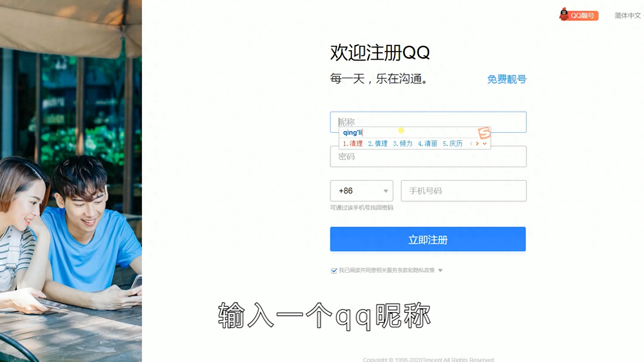Screen dimensions: 644x362
Task: Click the 我已阅读并同意相关服务条款和隐私政策 text
Action: pos(387,270)
